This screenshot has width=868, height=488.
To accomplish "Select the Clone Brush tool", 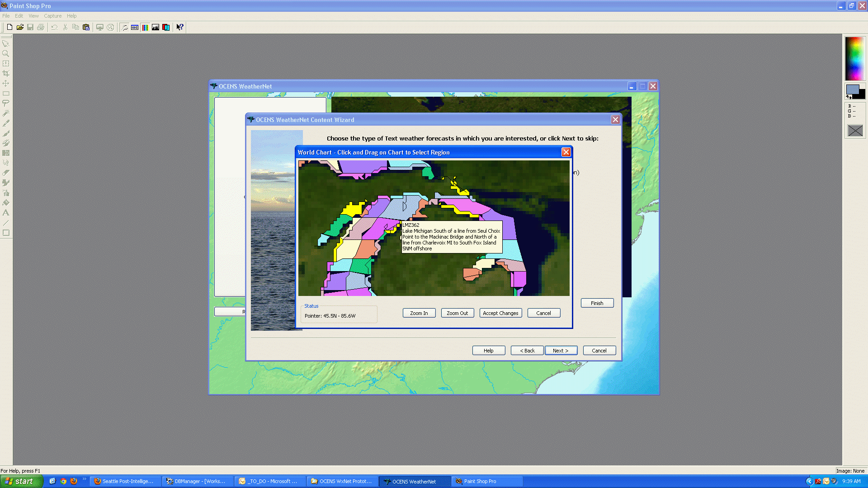I will coord(6,143).
